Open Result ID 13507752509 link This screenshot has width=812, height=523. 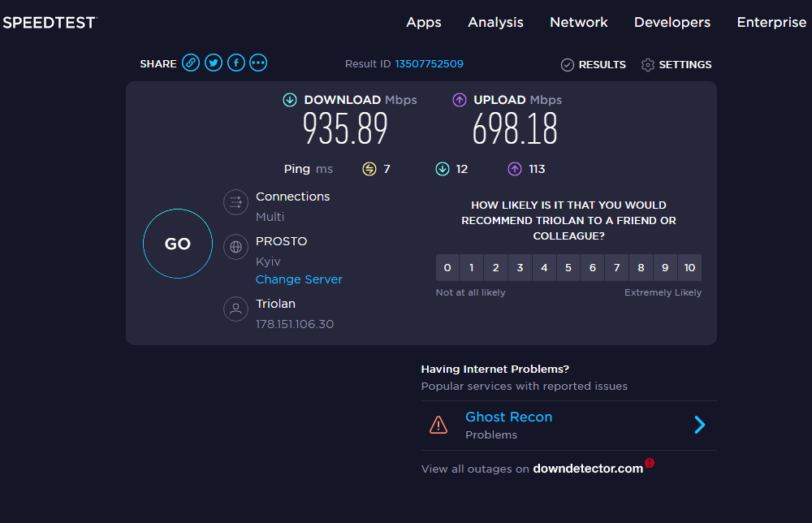click(x=430, y=63)
